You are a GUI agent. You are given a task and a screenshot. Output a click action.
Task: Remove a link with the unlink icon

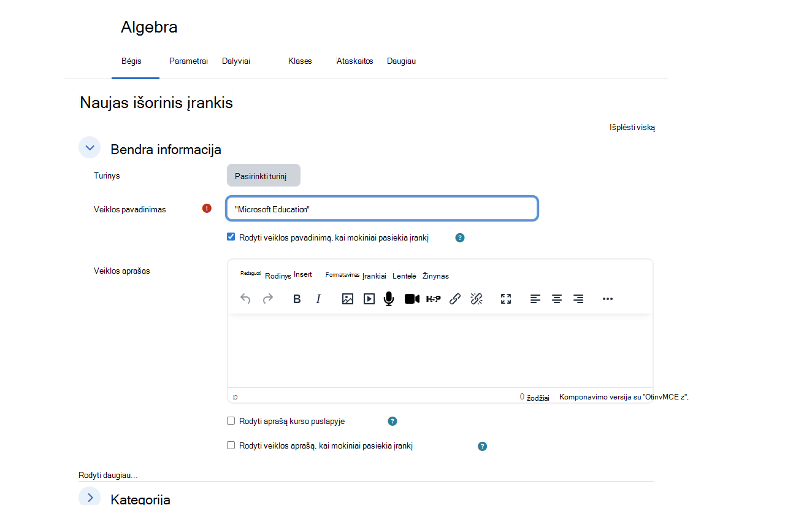(477, 299)
